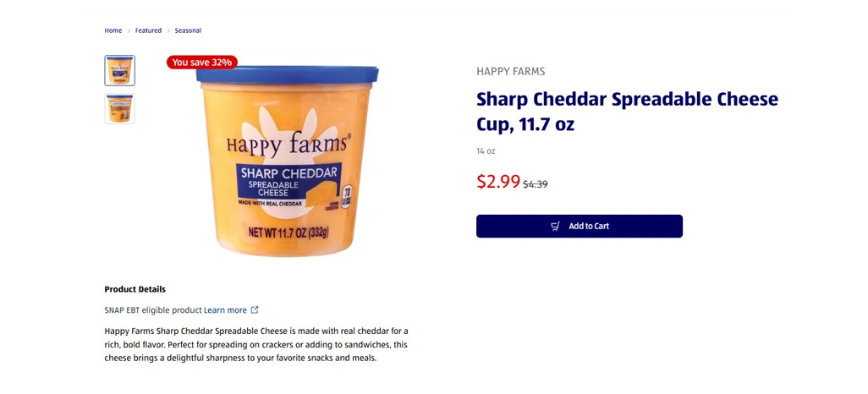The width and height of the screenshot is (868, 394).
Task: Click the Product Details heading
Action: (x=135, y=289)
